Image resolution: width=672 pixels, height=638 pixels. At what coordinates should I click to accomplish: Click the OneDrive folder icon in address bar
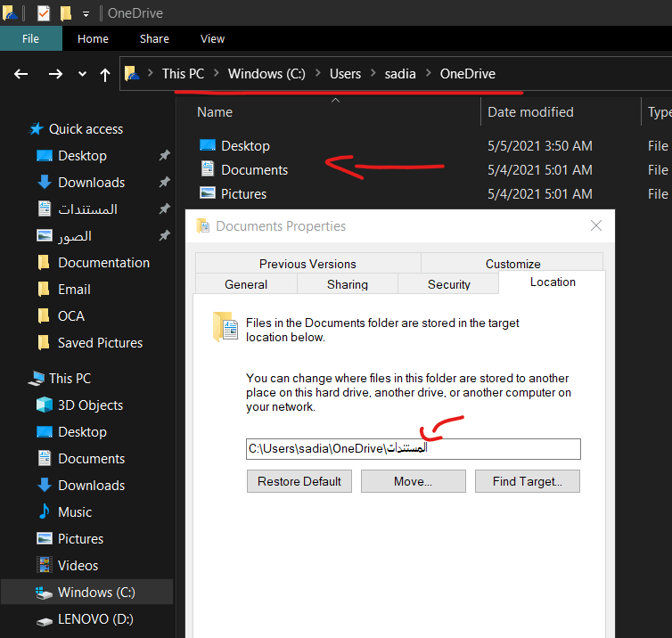[x=132, y=74]
